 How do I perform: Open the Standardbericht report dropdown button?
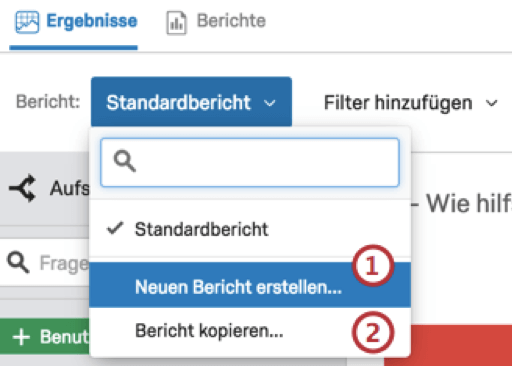click(191, 102)
